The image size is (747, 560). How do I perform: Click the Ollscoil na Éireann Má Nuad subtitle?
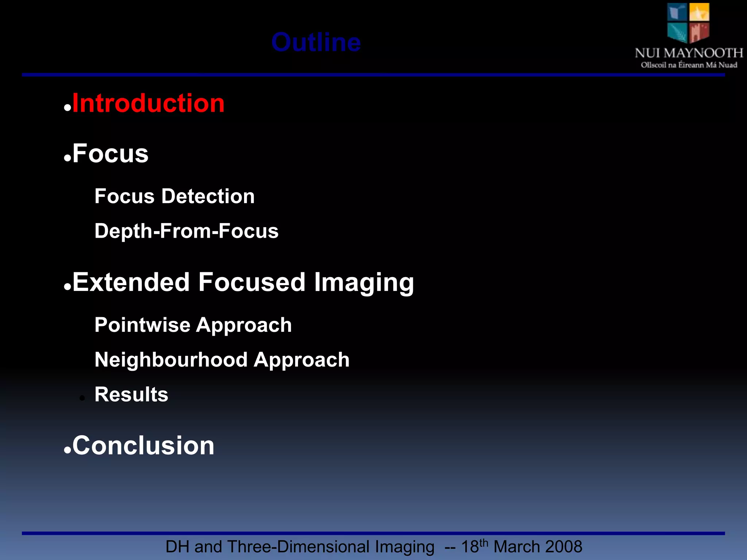coord(689,65)
